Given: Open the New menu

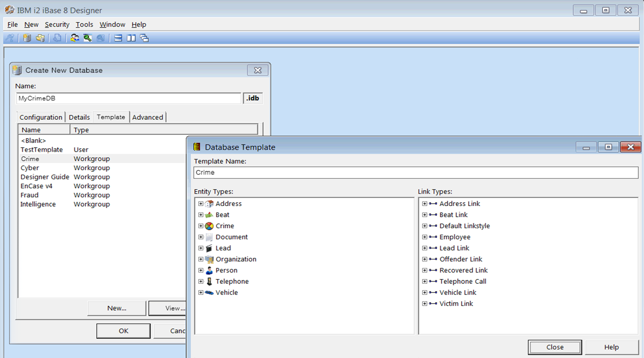Looking at the screenshot, I should (x=31, y=24).
